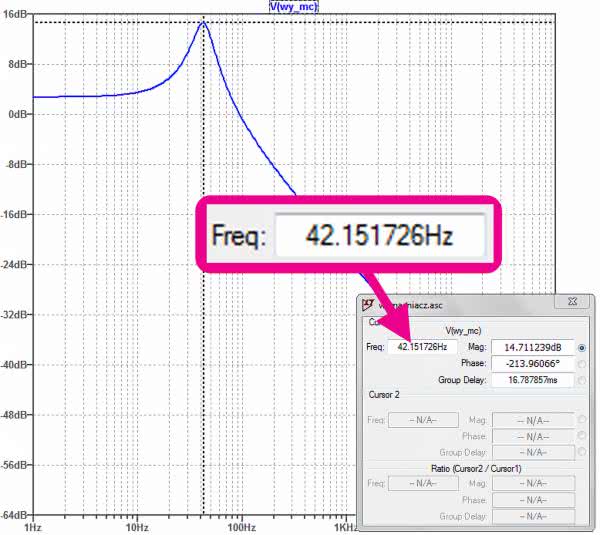Viewport: 600px width, 535px height.
Task: Select the Cursor 1 Phase radio button
Action: 582,364
